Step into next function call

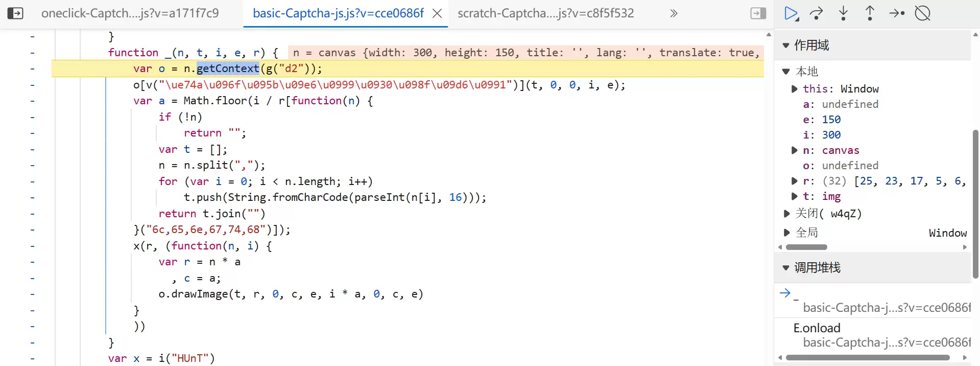click(x=844, y=13)
